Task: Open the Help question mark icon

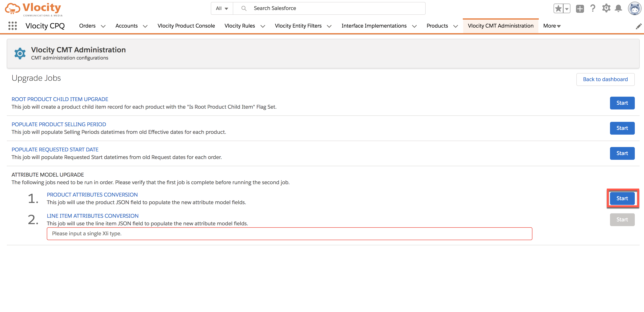Action: point(592,8)
